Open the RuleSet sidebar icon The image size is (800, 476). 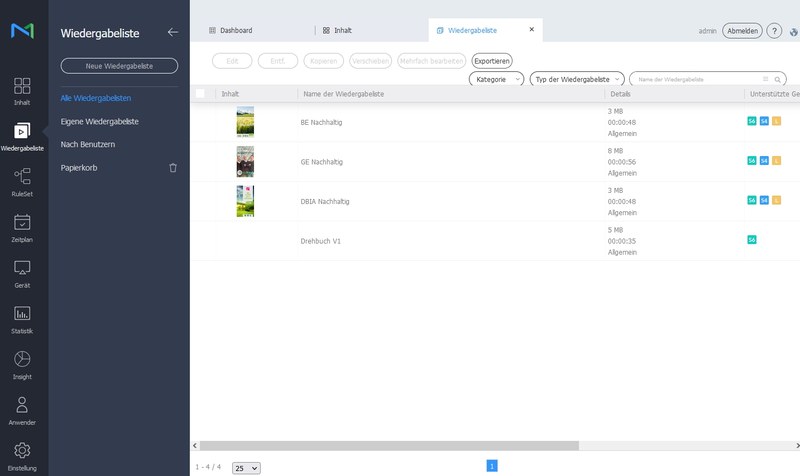click(22, 182)
